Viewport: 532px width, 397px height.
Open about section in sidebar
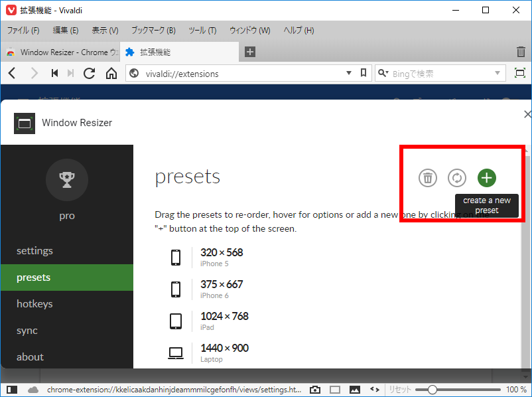pos(67,357)
